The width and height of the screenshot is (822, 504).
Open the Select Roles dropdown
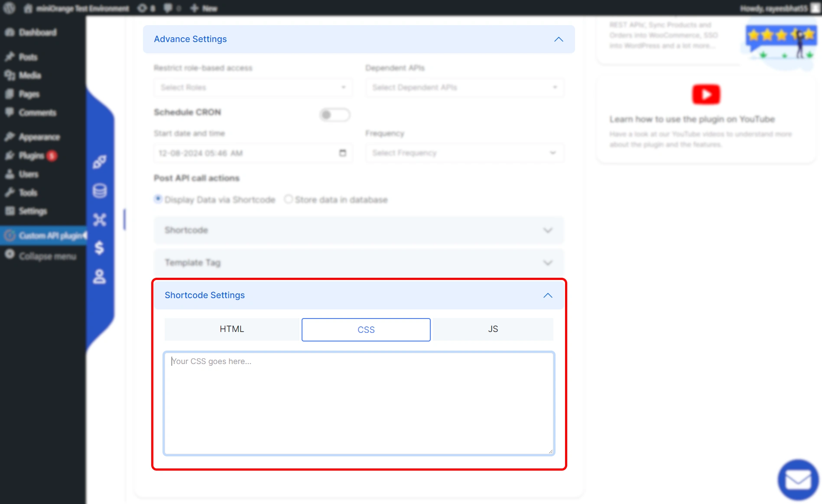pos(253,88)
